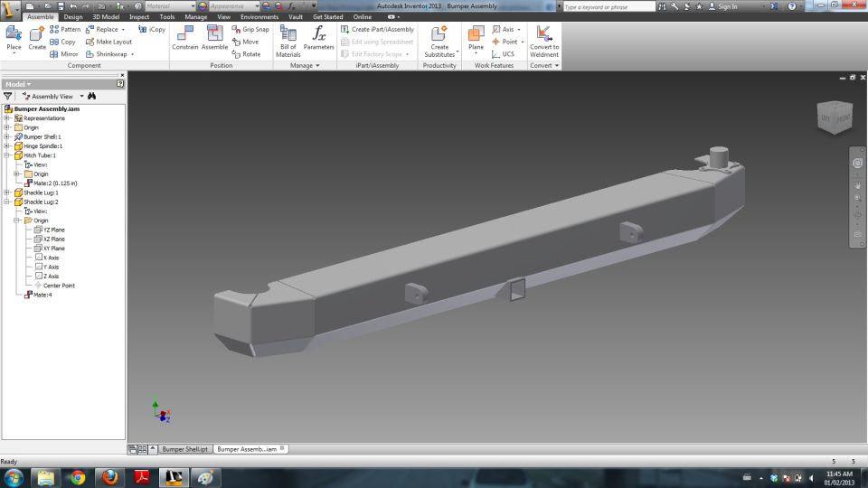Click the Replace component tool
868x488 pixels.
click(105, 29)
